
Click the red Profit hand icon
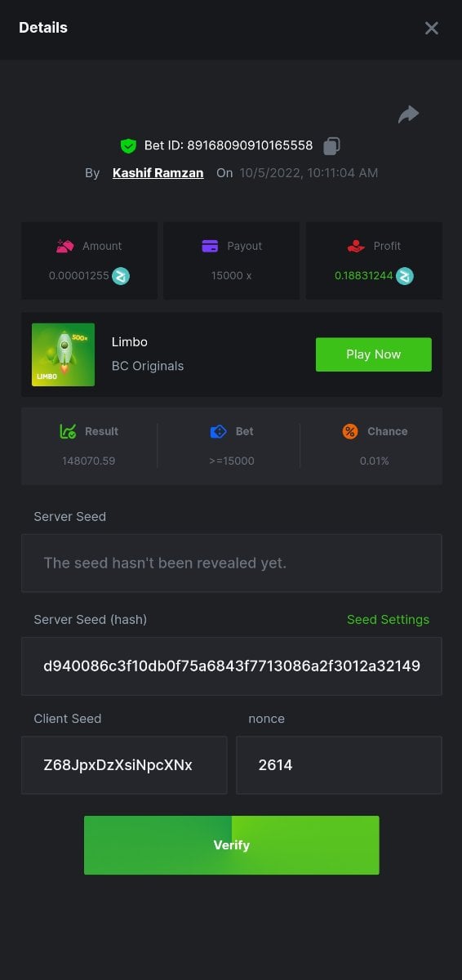(355, 246)
